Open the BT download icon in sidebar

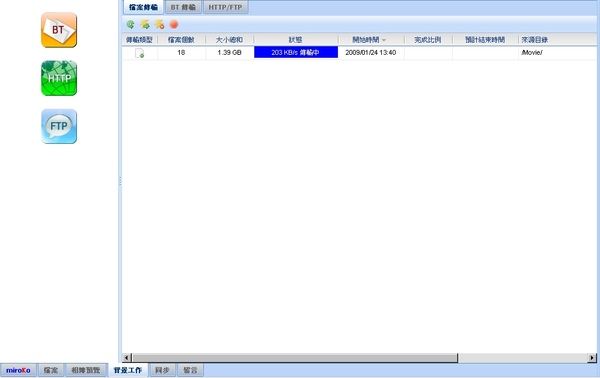click(59, 30)
